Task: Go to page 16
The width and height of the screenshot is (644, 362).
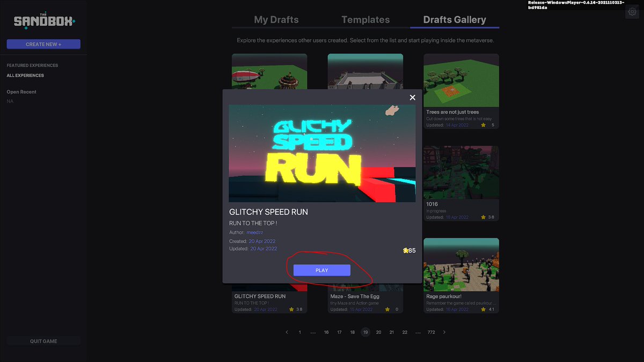Action: point(326,333)
